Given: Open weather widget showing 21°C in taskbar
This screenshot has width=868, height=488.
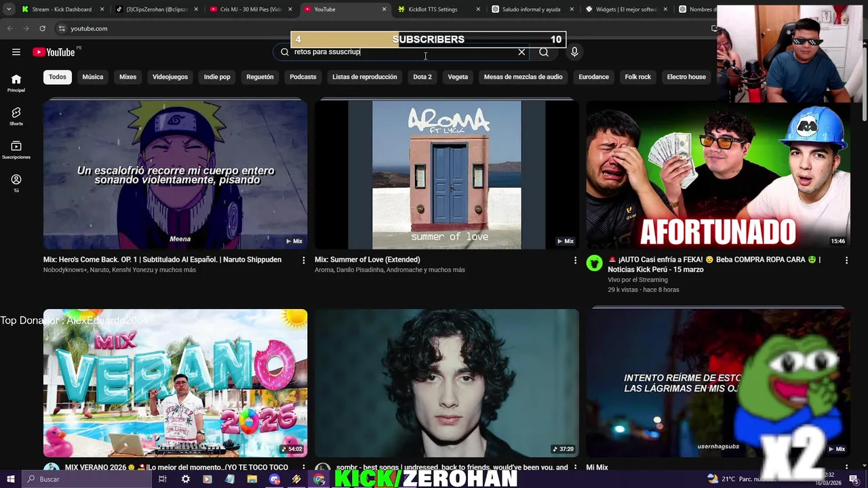Looking at the screenshot, I should pyautogui.click(x=742, y=479).
